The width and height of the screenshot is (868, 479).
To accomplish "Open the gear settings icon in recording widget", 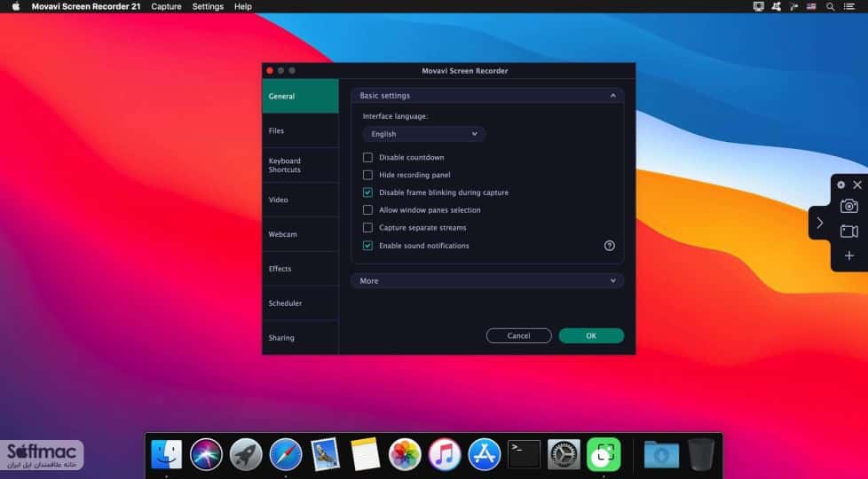I will [840, 185].
